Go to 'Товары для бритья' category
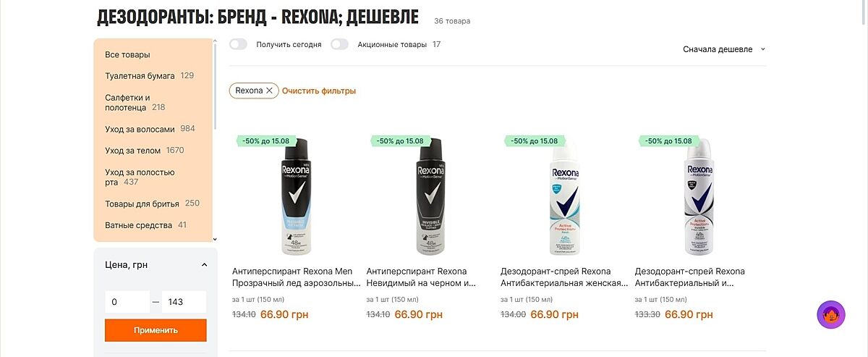This screenshot has height=357, width=868. coord(142,203)
